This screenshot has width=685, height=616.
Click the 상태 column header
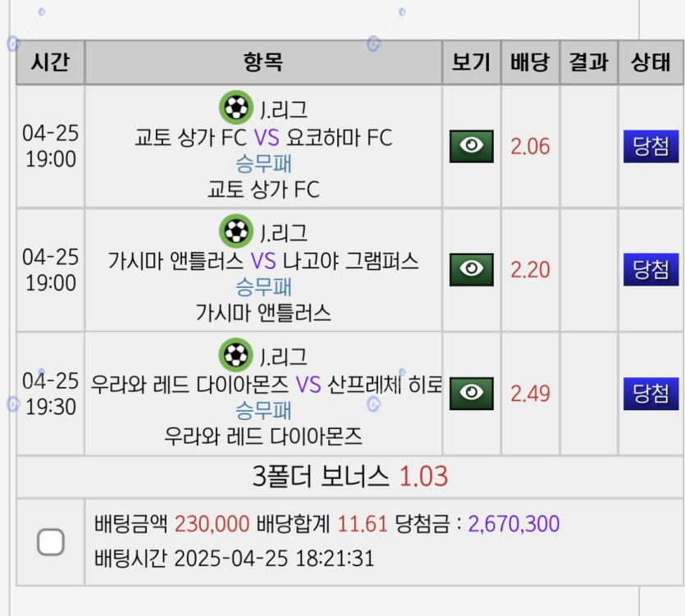[x=651, y=62]
